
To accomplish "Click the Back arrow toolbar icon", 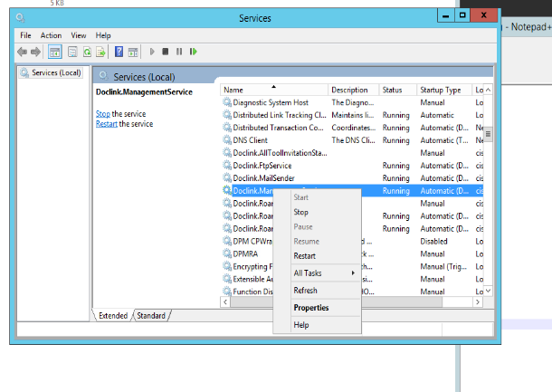I will tap(22, 52).
